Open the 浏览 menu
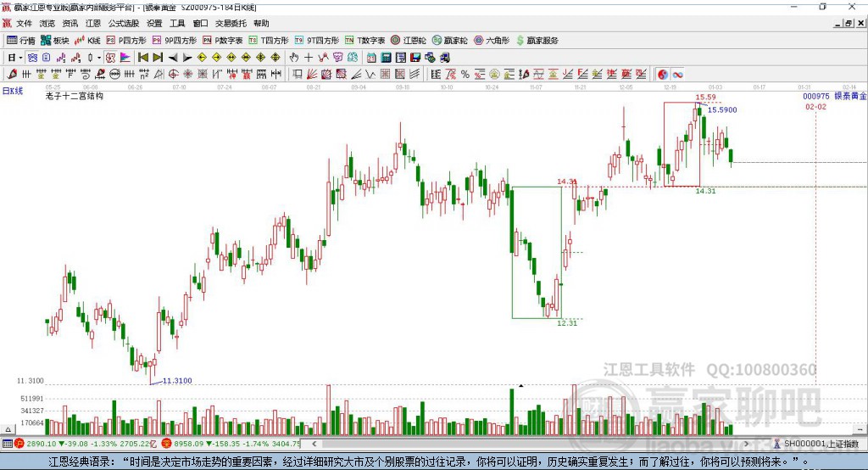The width and height of the screenshot is (868, 470). tap(47, 23)
